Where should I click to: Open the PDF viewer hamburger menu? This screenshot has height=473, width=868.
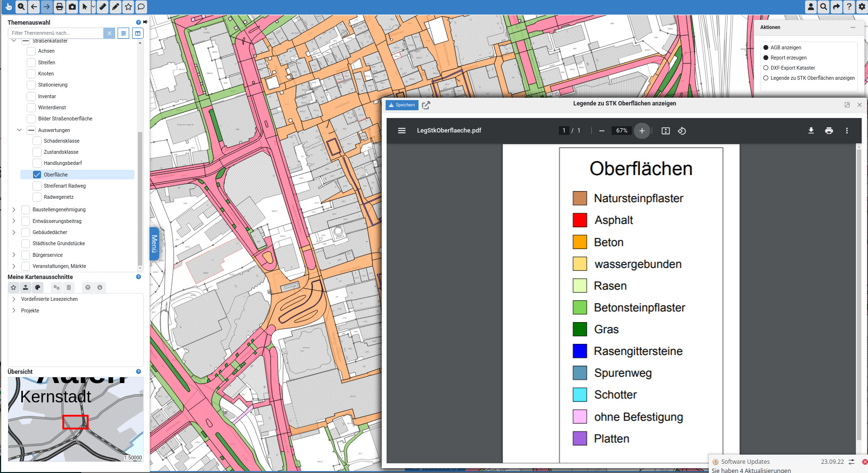coord(402,131)
